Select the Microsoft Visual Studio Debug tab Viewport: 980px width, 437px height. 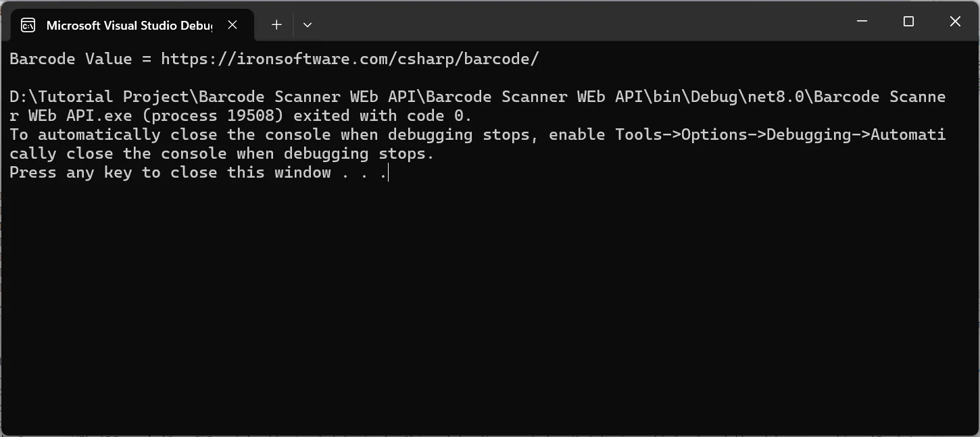[128, 26]
